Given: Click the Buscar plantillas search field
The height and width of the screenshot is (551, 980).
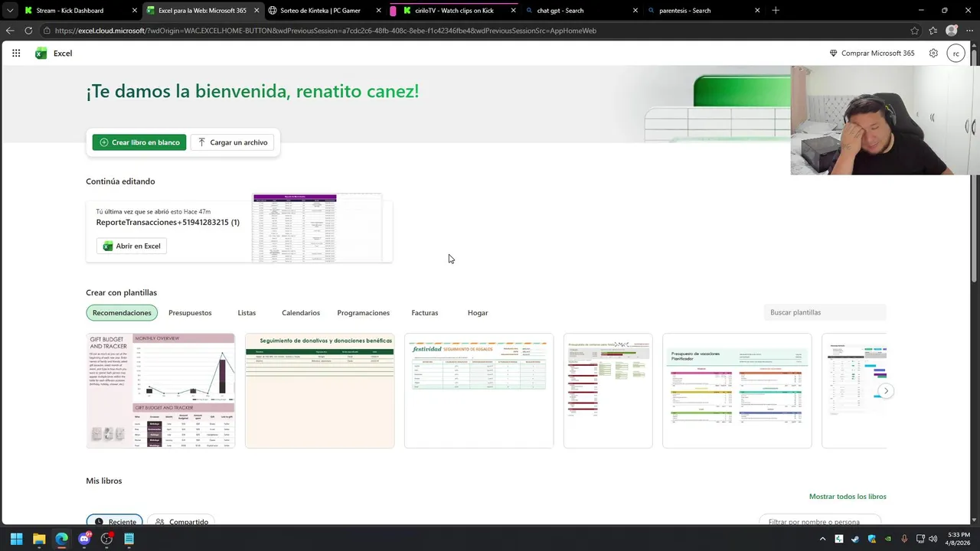Looking at the screenshot, I should [x=825, y=312].
